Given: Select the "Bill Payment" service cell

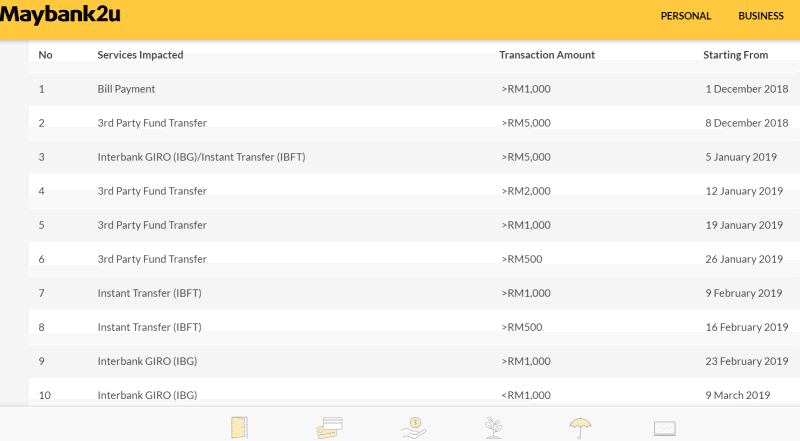Looking at the screenshot, I should pos(126,89).
